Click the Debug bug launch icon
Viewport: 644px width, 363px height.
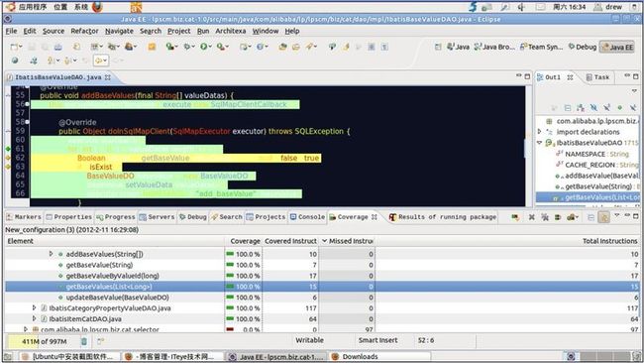187,47
